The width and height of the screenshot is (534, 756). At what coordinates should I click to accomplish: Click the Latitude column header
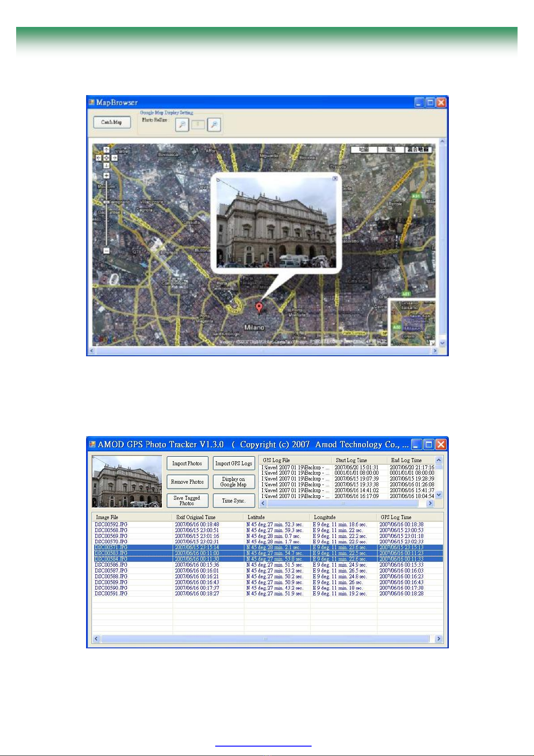277,517
